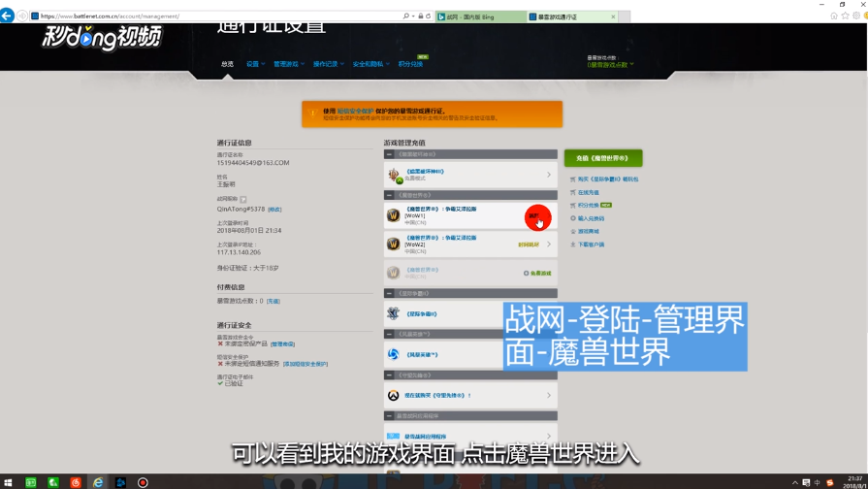Click the chevron arrow on Diablo III row

[549, 175]
